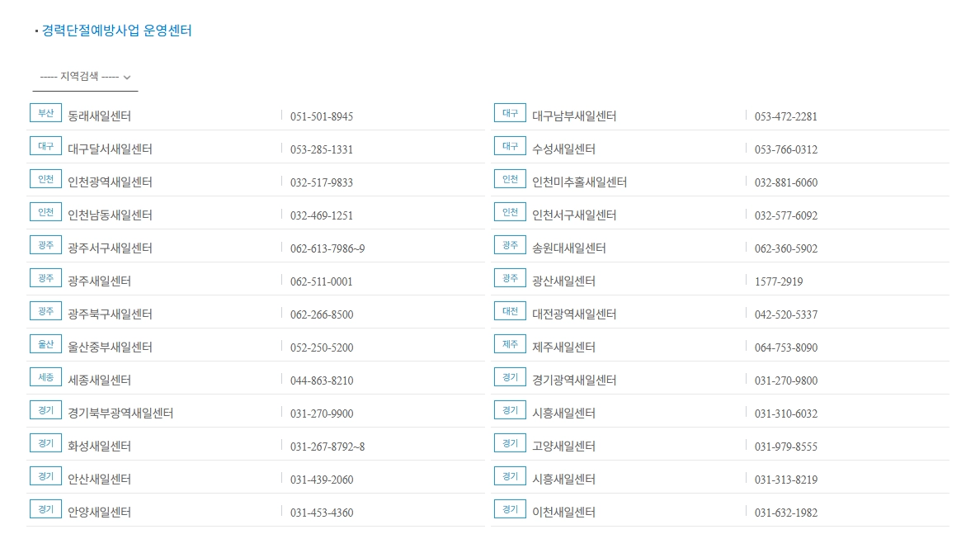Click the 세종 badge beside 세종새일센터
This screenshot has height=553, width=980.
(45, 377)
